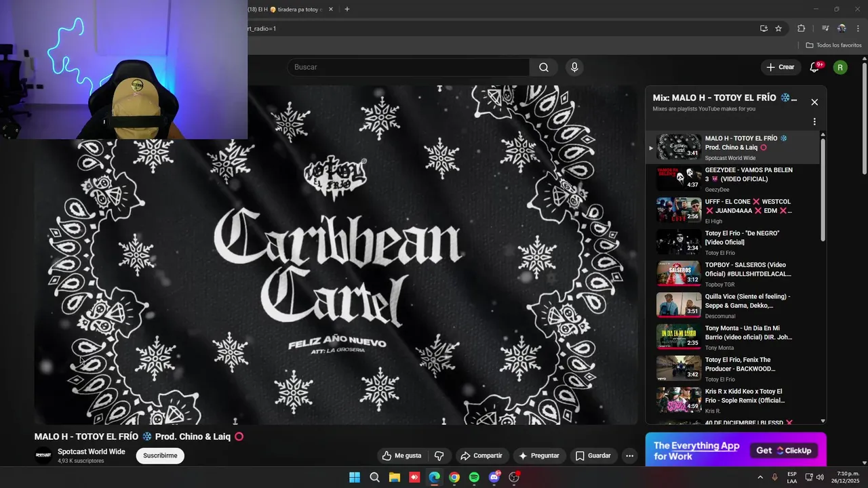Click the playlist panel scrollbar
The width and height of the screenshot is (868, 488).
823,190
